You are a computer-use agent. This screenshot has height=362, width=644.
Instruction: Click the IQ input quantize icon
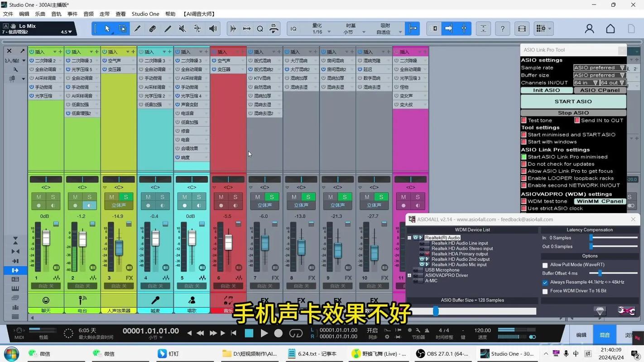coord(293,29)
